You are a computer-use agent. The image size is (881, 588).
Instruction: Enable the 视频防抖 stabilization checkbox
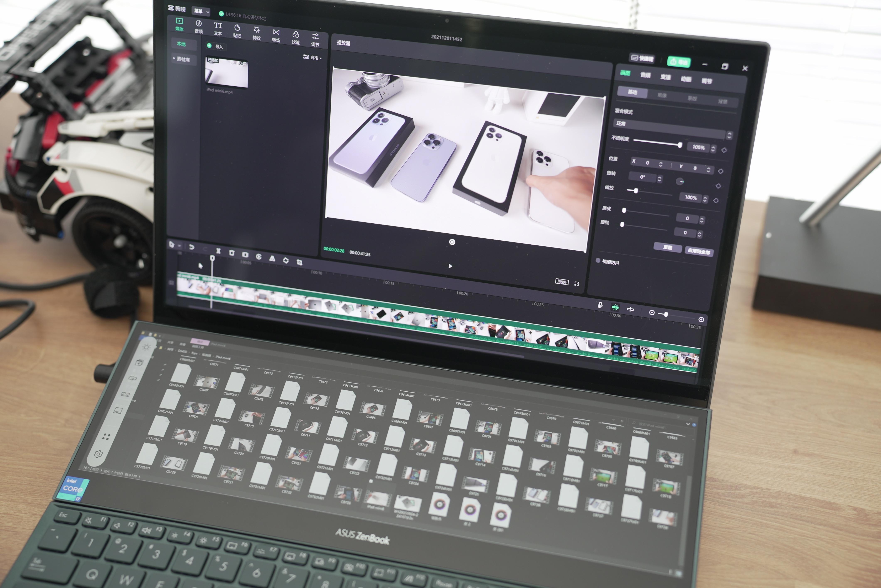tap(598, 260)
